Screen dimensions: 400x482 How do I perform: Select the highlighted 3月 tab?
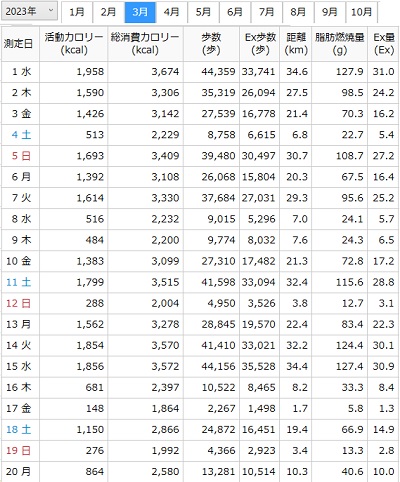point(140,12)
